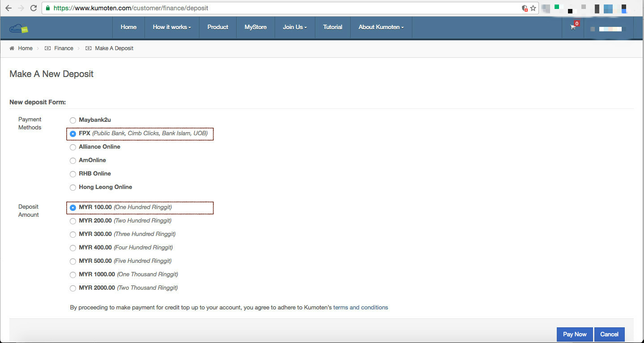Image resolution: width=644 pixels, height=343 pixels.
Task: Go back using browser back arrow
Action: tap(8, 8)
